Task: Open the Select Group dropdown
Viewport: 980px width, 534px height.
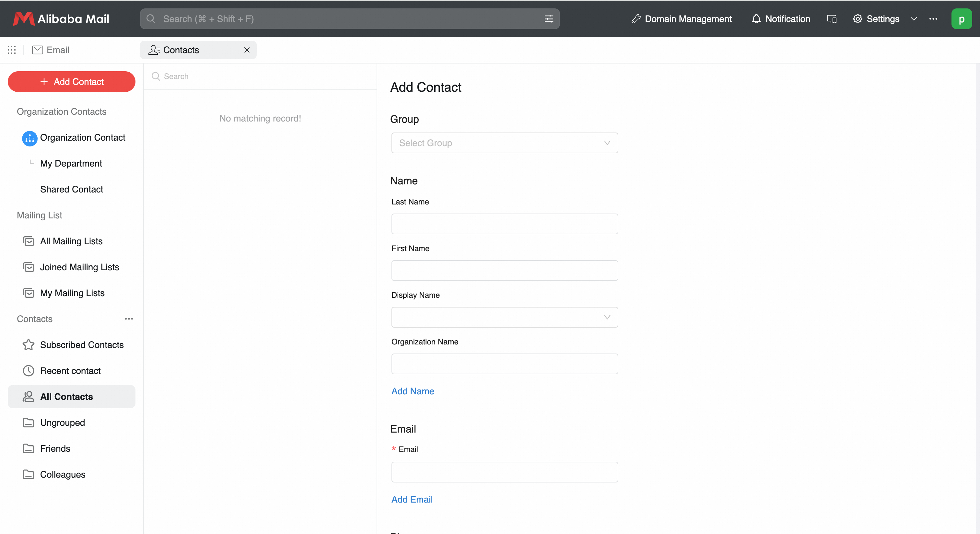Action: point(505,143)
